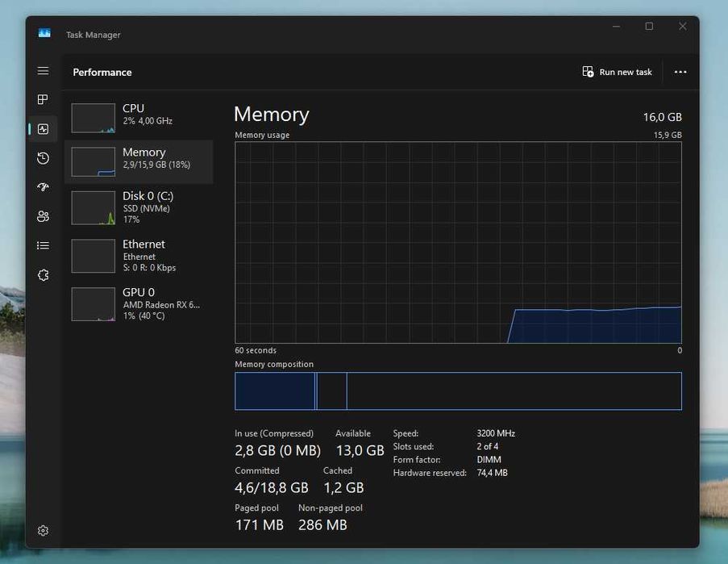
Task: Click the Memory composition bar
Action: tap(458, 391)
